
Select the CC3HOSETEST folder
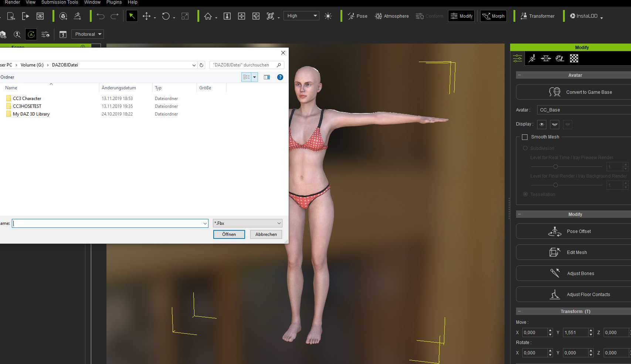pyautogui.click(x=27, y=106)
